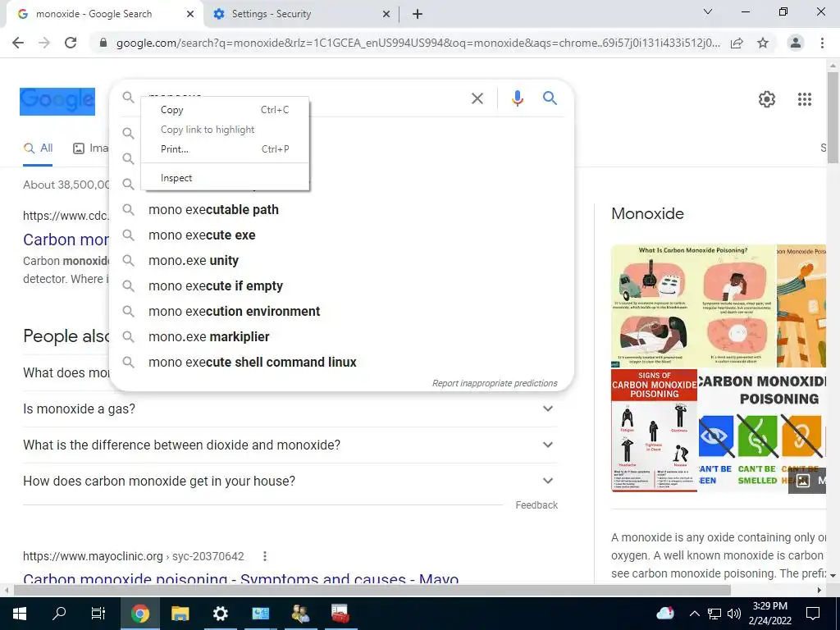Open Signs of Carbon Monoxide Poisoning image

point(654,430)
